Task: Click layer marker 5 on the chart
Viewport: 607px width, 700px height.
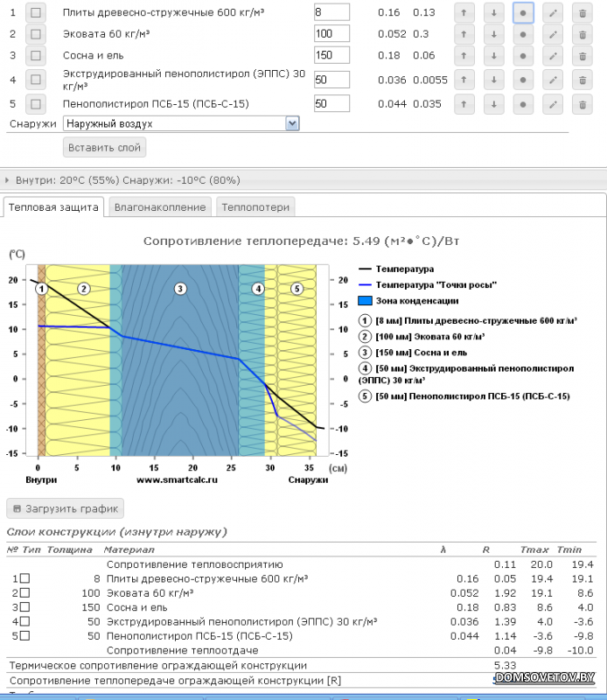Action: point(297,289)
